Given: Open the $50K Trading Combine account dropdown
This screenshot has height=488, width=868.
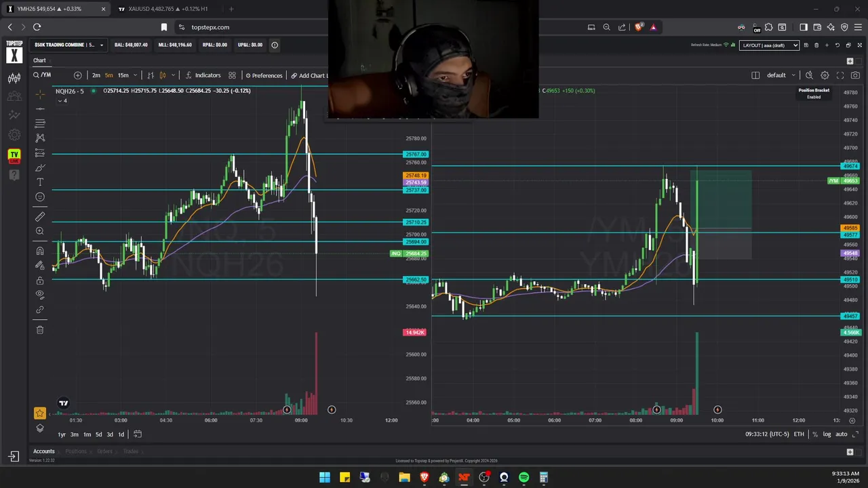Looking at the screenshot, I should pyautogui.click(x=68, y=45).
